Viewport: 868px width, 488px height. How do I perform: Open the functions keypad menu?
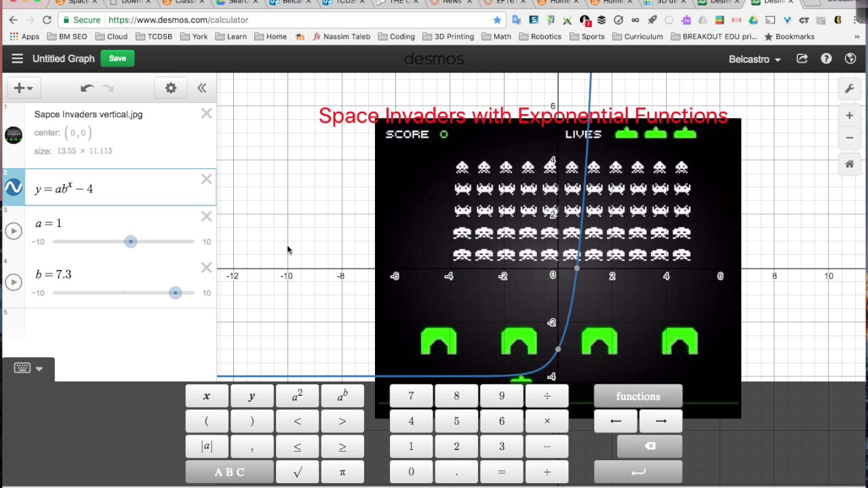click(x=638, y=396)
